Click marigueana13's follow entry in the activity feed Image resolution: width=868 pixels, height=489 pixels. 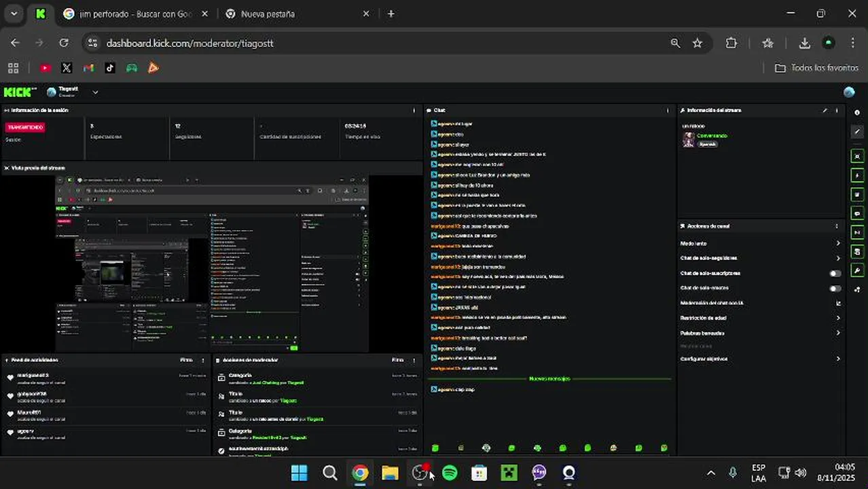[x=106, y=378]
